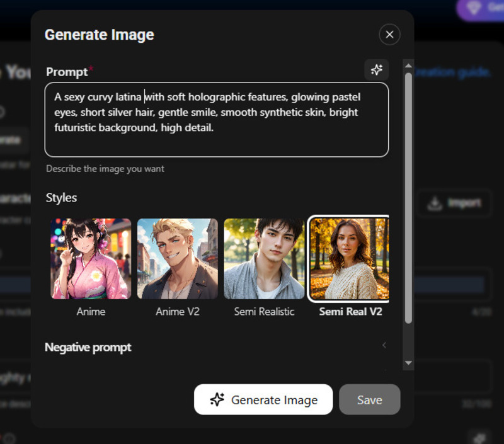Viewport: 504px width, 444px height.
Task: Click the X icon to dismiss the dialog
Action: 389,35
